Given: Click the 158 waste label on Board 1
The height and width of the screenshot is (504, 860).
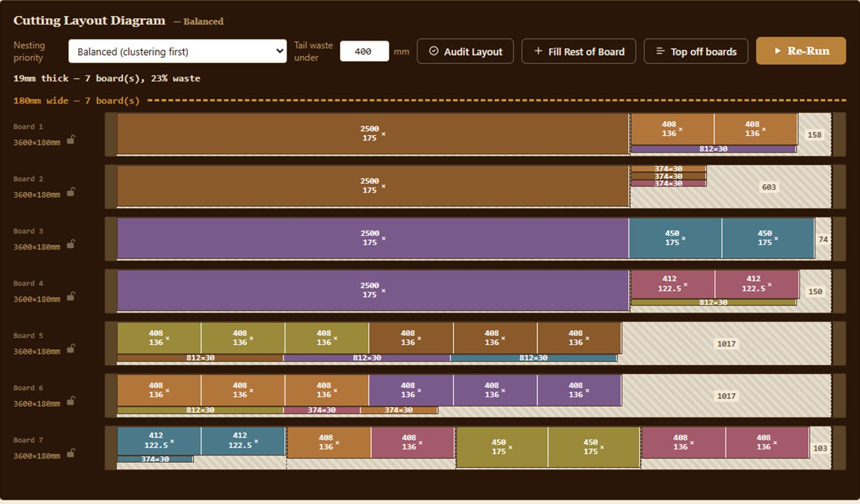Looking at the screenshot, I should 815,134.
